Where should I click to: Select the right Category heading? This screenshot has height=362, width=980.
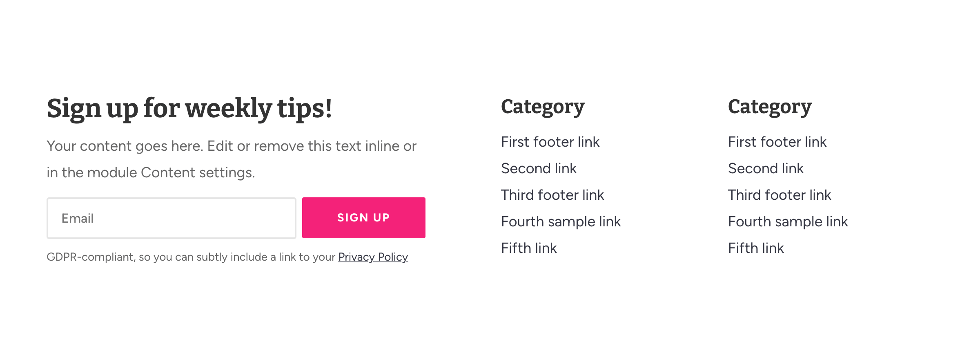770,107
